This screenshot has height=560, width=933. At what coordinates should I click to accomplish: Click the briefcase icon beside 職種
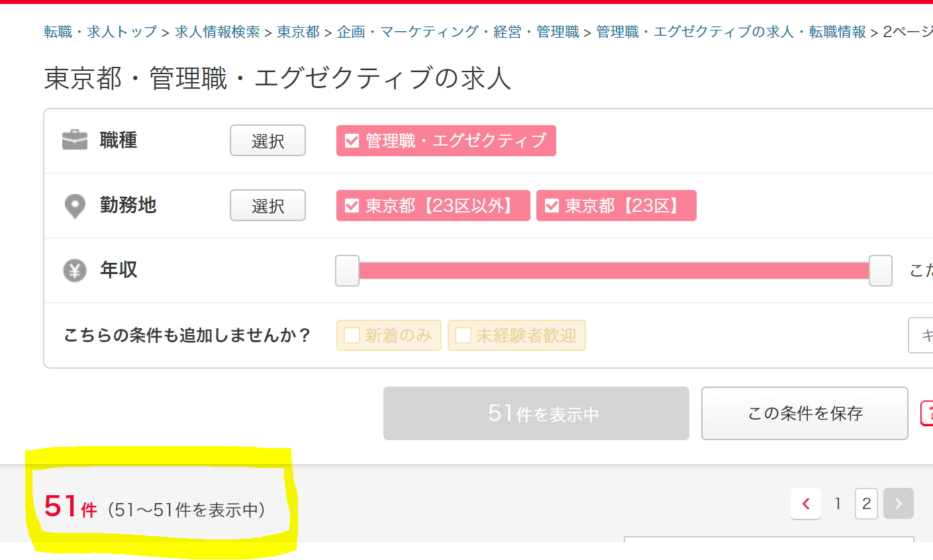point(75,140)
